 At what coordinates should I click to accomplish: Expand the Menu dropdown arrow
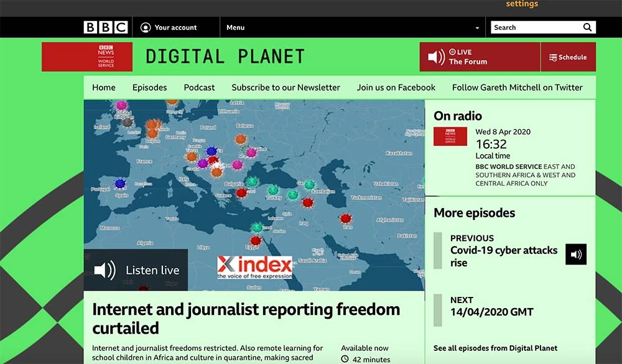point(477,28)
